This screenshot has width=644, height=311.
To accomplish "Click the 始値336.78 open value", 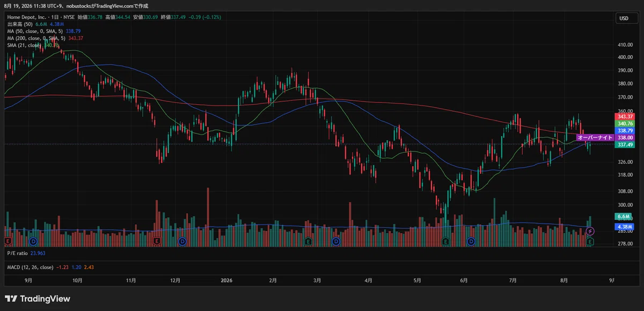I will coord(90,17).
